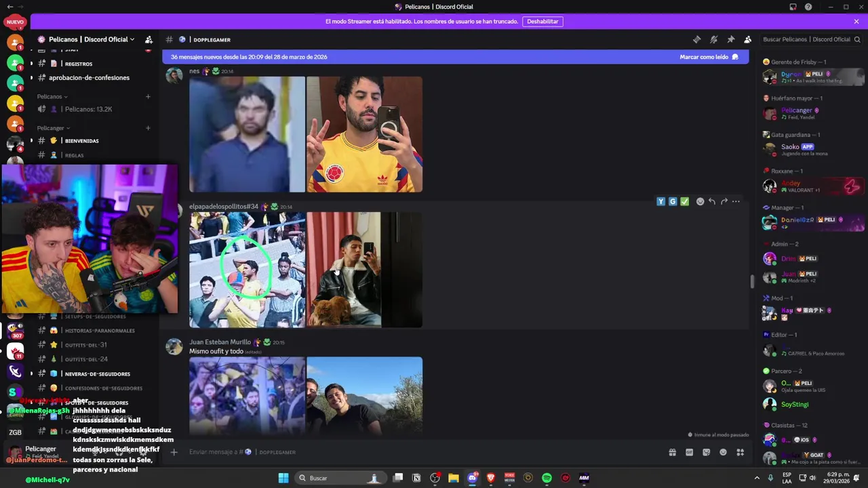Open Brave browser from the taskbar

point(491,478)
